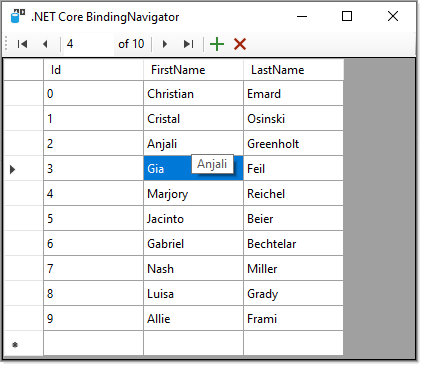Sort by the FirstName column header
423x367 pixels.
pos(193,70)
